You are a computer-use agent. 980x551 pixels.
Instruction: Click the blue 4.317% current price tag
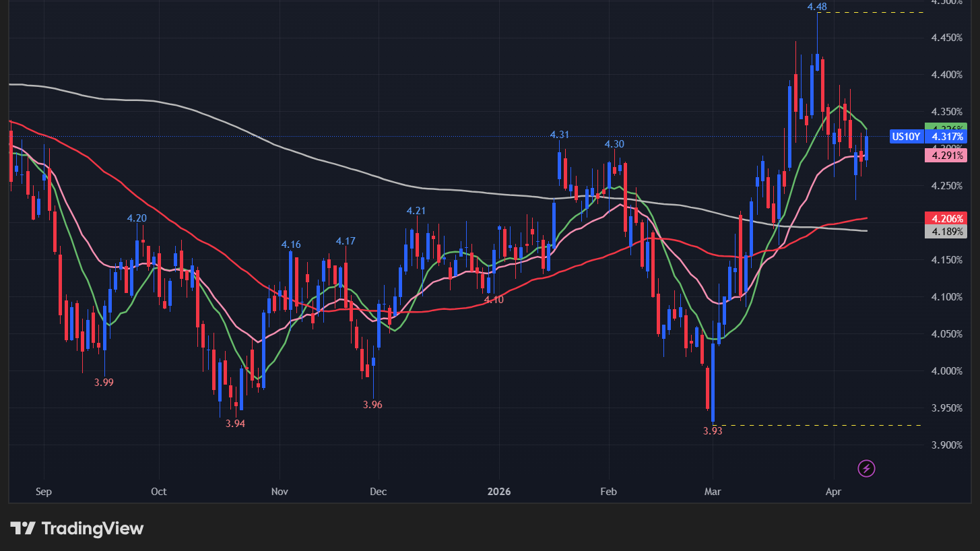946,137
